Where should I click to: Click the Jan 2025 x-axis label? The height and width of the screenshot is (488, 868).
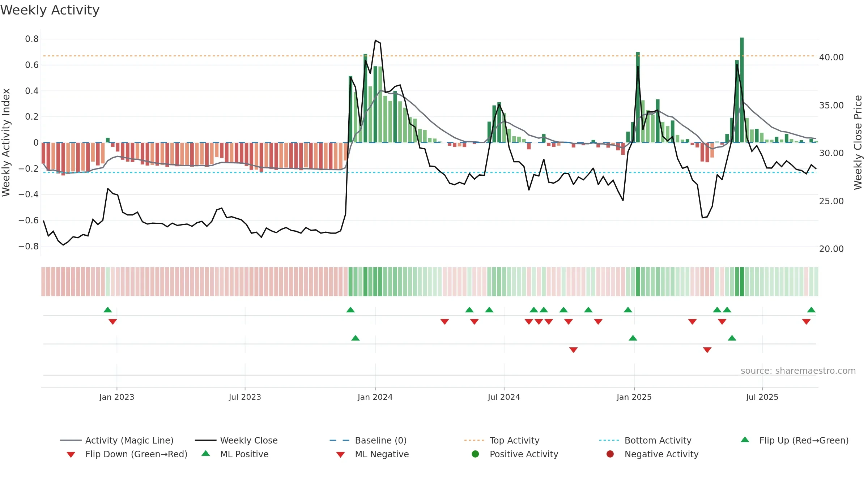click(634, 397)
